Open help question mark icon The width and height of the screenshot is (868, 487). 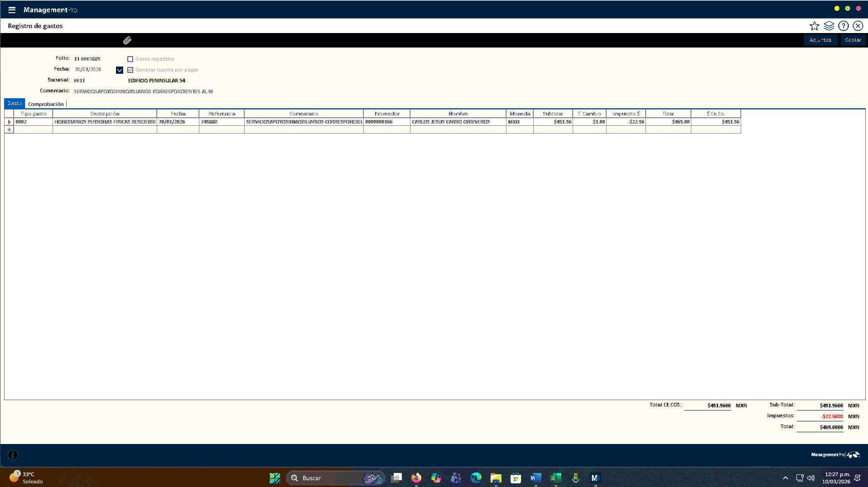click(x=843, y=26)
